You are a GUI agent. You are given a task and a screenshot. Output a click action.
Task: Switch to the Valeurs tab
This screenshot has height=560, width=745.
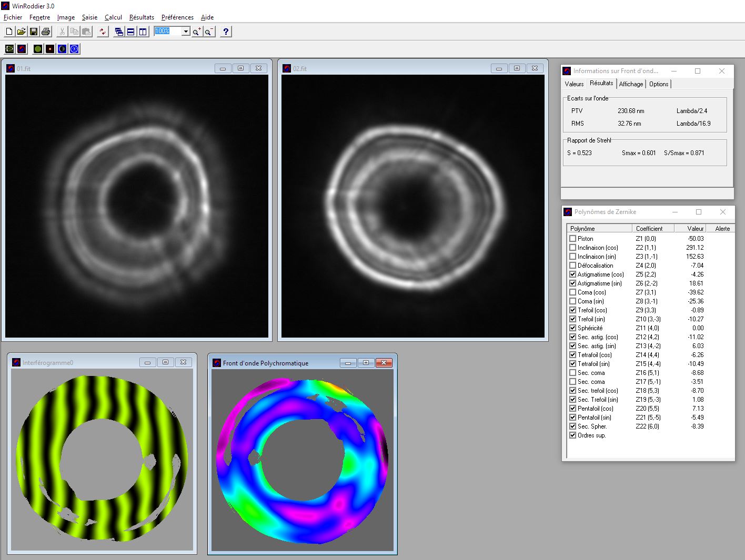574,84
